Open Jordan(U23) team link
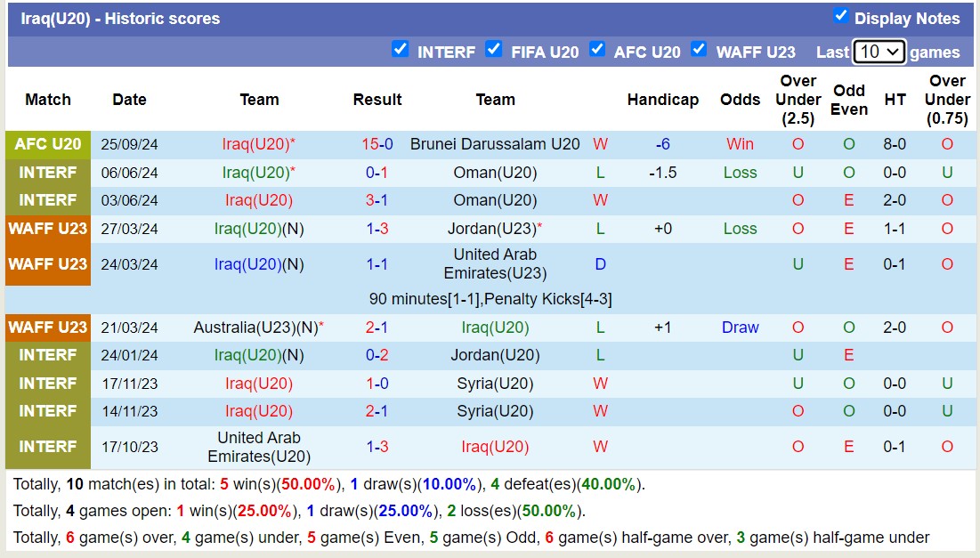This screenshot has height=558, width=980. [495, 229]
